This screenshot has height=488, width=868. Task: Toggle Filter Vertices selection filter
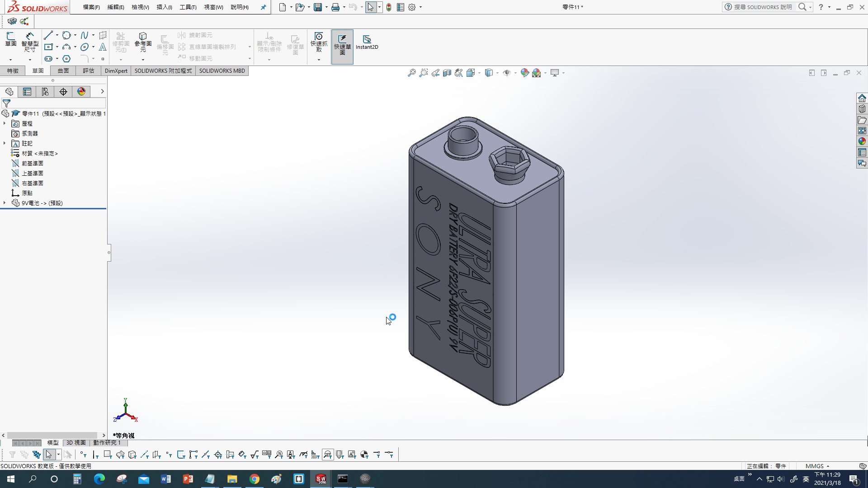coord(83,455)
